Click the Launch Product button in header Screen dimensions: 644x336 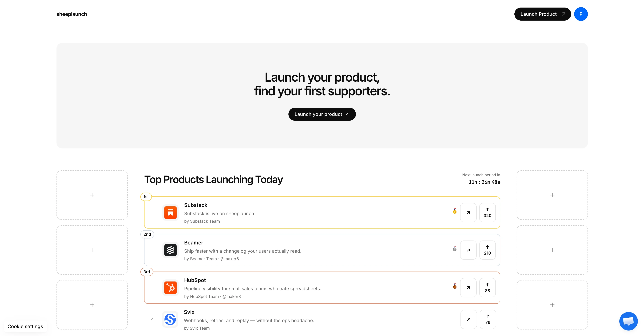[542, 14]
